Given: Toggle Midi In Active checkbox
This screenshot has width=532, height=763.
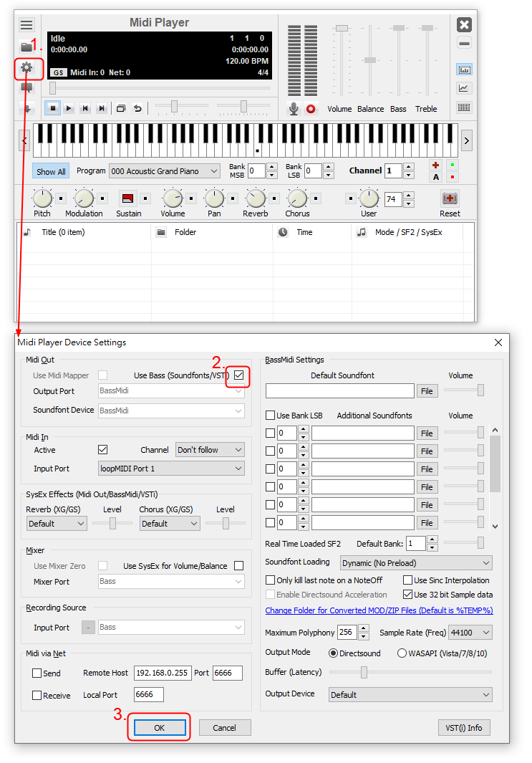Looking at the screenshot, I should pos(102,450).
